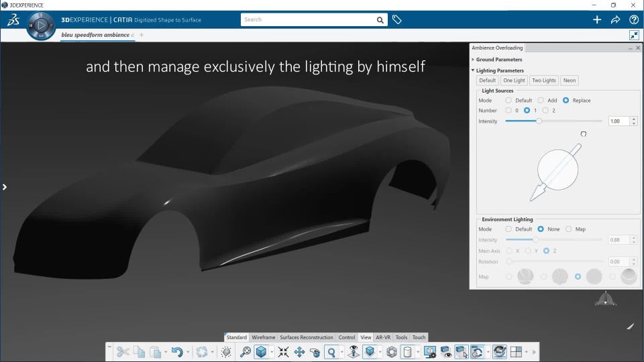Open the AR-VR toolbar tab

[x=383, y=337]
